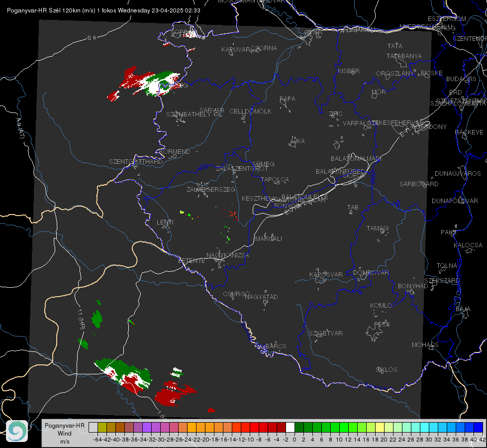Click the CSORNA city label
This screenshot has width=487, height=448.
click(x=264, y=48)
